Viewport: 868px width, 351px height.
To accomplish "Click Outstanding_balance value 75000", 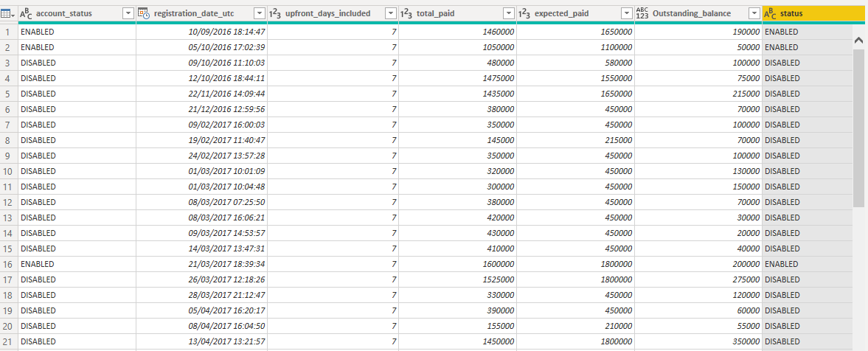I will coord(747,79).
